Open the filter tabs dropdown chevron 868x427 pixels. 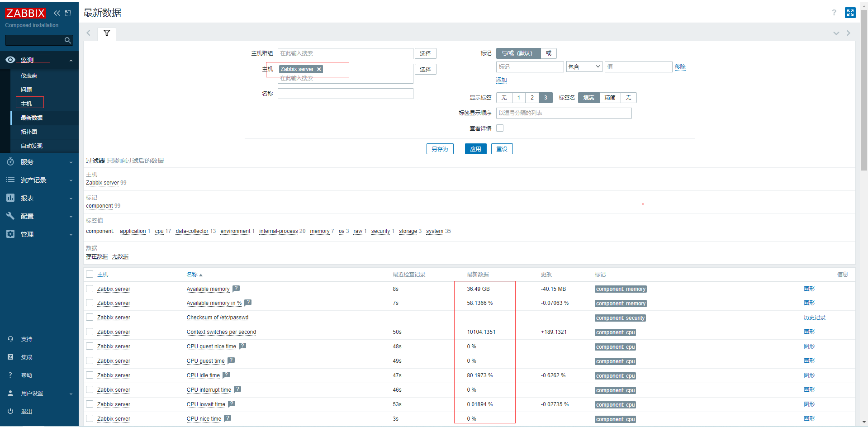coord(836,33)
